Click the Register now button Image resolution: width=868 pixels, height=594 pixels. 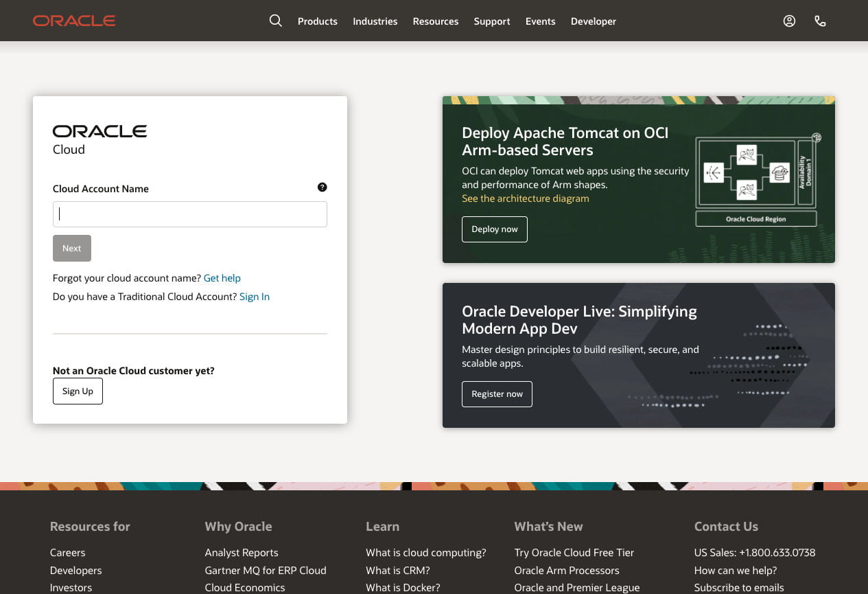pos(497,394)
